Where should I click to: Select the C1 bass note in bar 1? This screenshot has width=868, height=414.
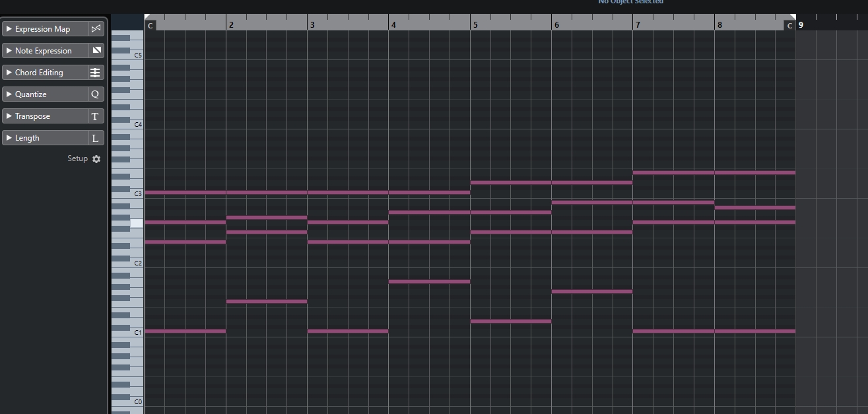pos(185,331)
